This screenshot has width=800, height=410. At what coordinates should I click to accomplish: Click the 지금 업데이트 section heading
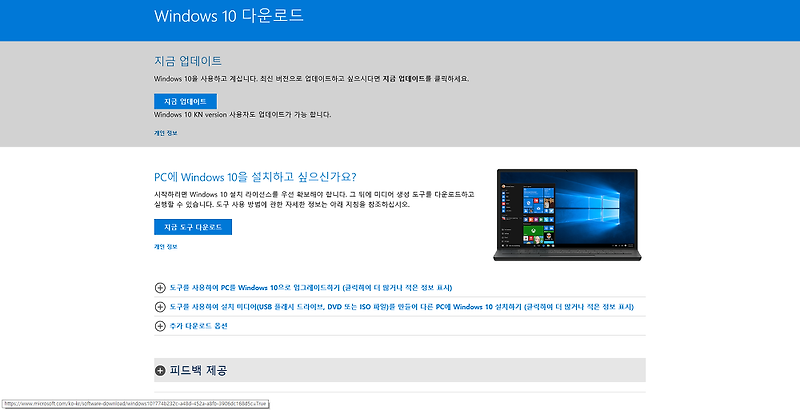[x=188, y=61]
